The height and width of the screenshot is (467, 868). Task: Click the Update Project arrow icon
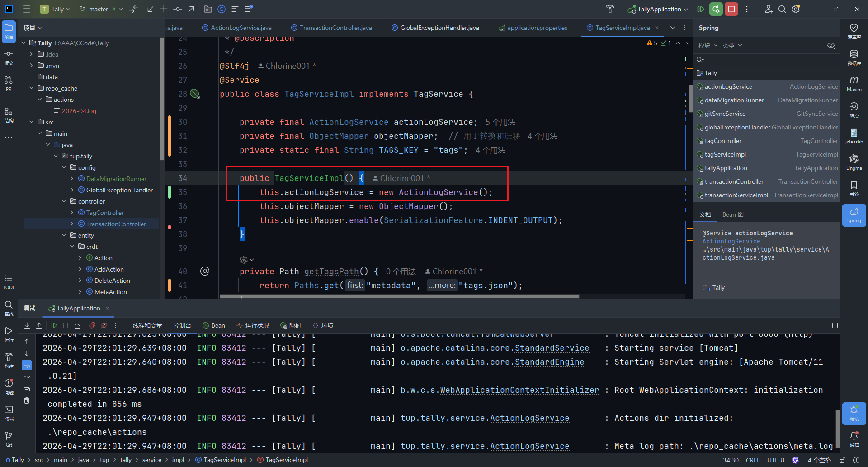tap(150, 9)
